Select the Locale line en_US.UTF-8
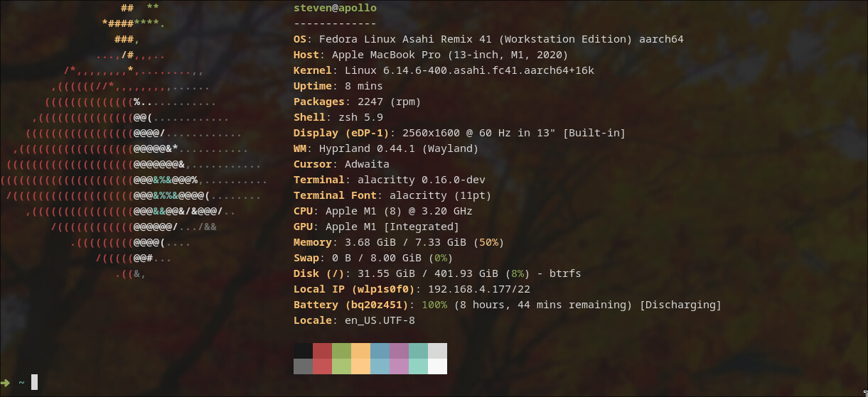The width and height of the screenshot is (868, 397). coord(354,320)
